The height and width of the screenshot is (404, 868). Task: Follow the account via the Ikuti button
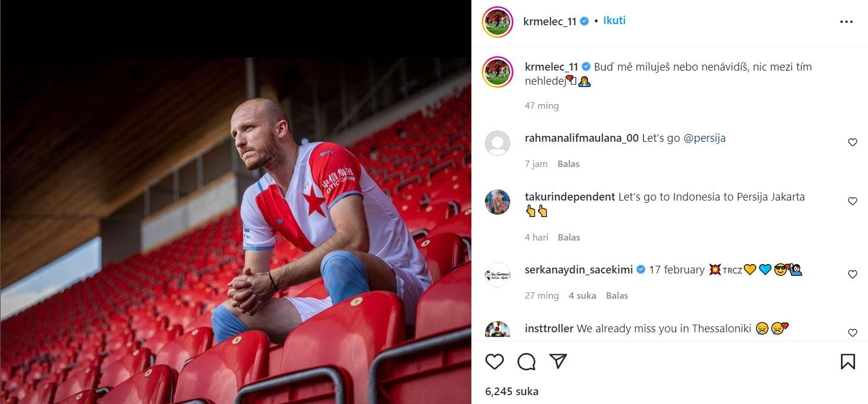click(x=614, y=20)
